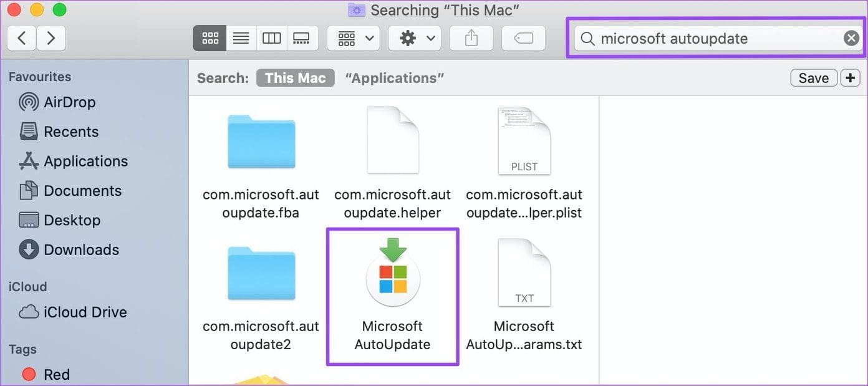The height and width of the screenshot is (386, 868).
Task: Select the com.microsoft.autoupdate2 folder
Action: point(261,274)
